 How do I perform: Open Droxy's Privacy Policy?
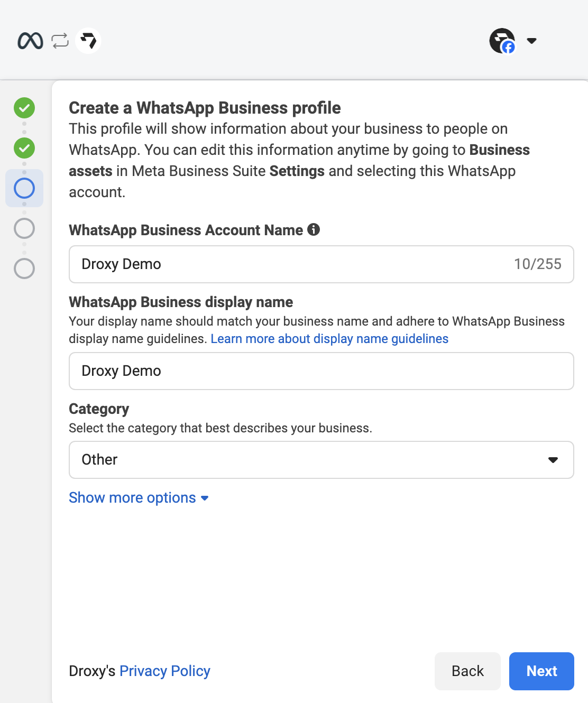coord(164,671)
